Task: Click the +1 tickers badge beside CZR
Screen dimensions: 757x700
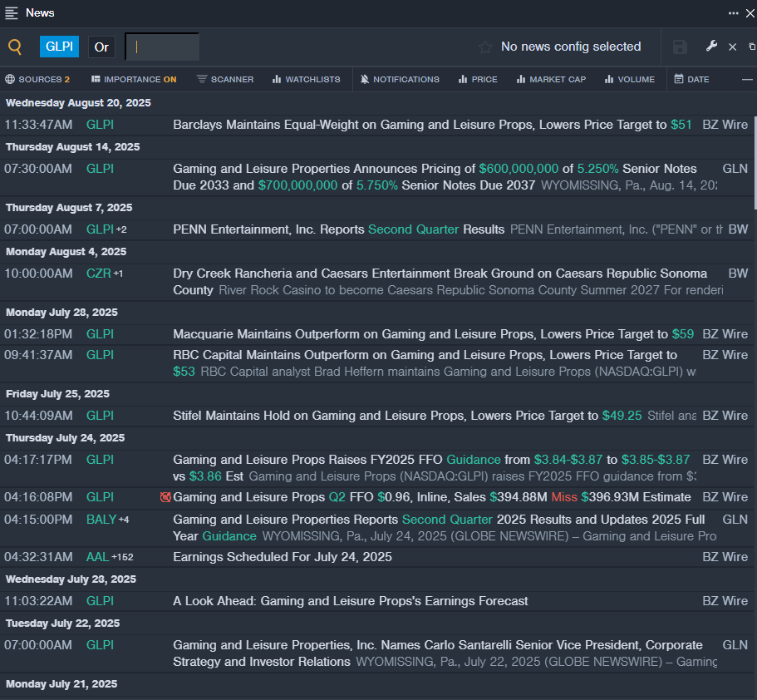Action: [118, 274]
